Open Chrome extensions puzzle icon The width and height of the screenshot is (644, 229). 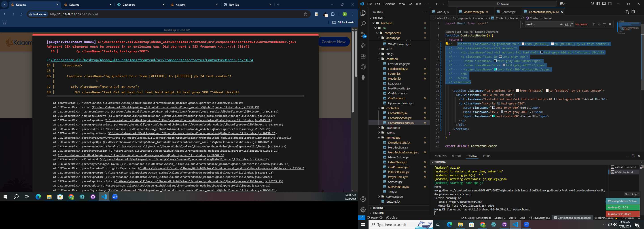pyautogui.click(x=333, y=14)
